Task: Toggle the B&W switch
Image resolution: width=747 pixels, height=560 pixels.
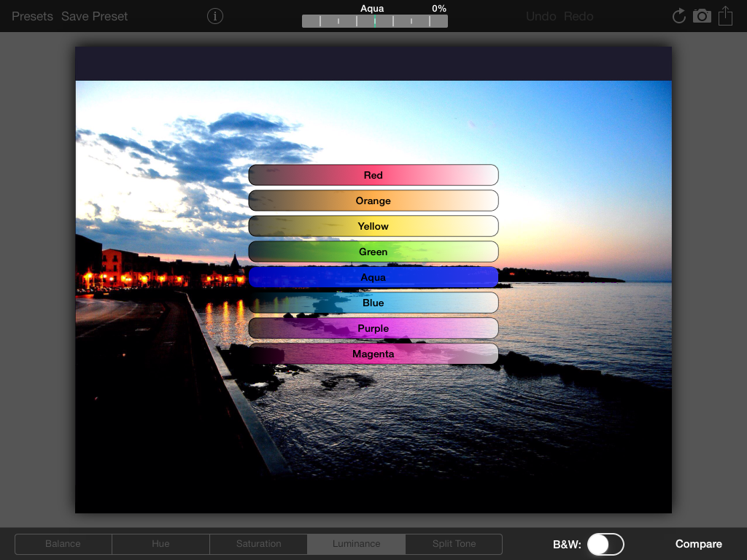Action: (605, 544)
